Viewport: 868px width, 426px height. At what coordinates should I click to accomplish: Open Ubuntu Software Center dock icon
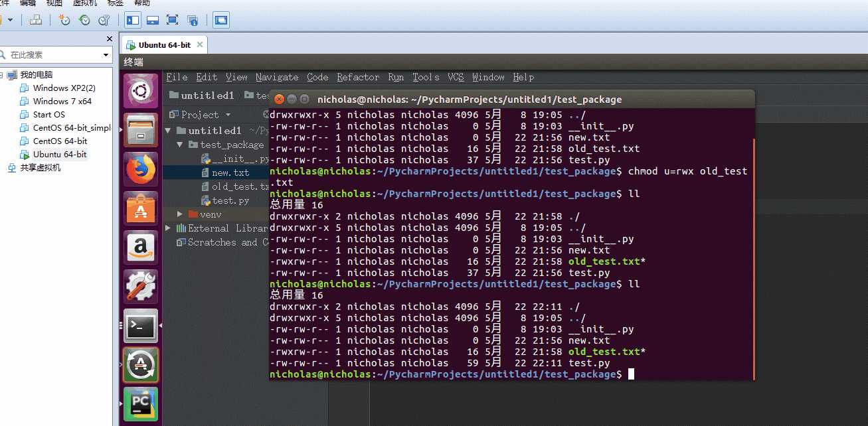coord(141,208)
